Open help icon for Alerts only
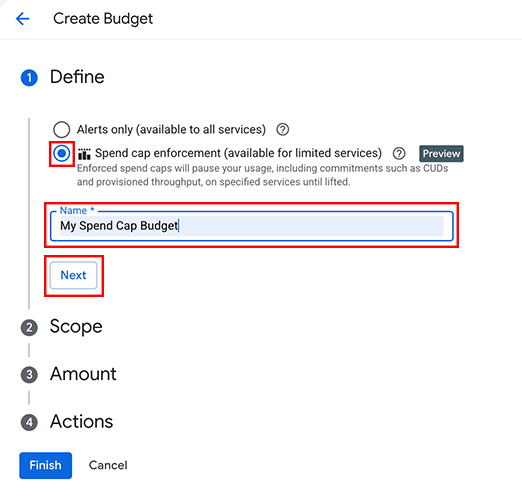Image resolution: width=522 pixels, height=497 pixels. click(282, 129)
